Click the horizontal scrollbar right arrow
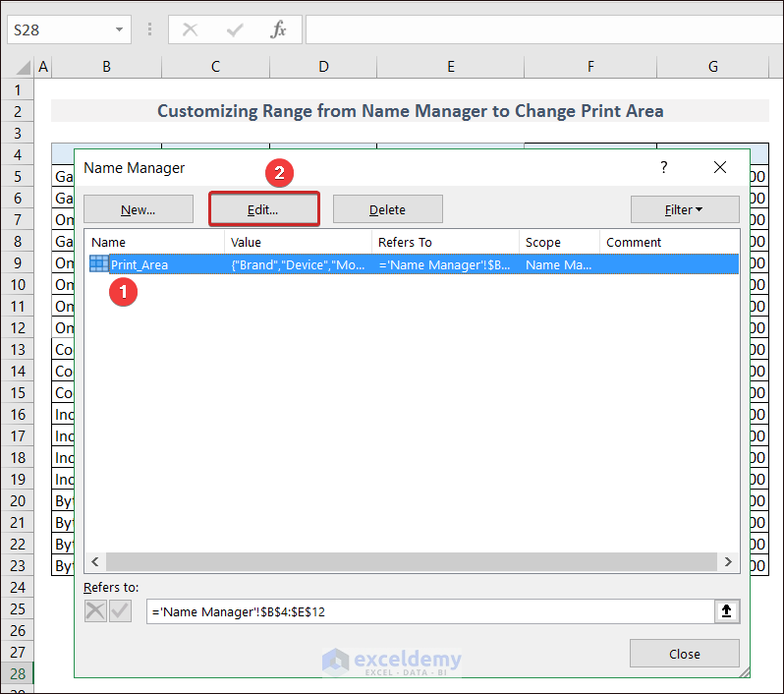The height and width of the screenshot is (694, 784). (x=728, y=562)
